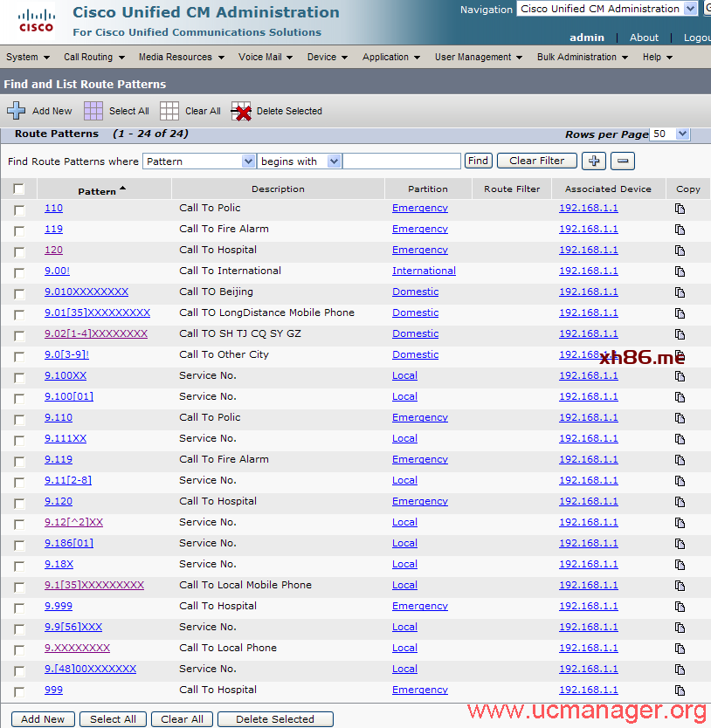Click the Delete Selected red X icon

tap(241, 111)
